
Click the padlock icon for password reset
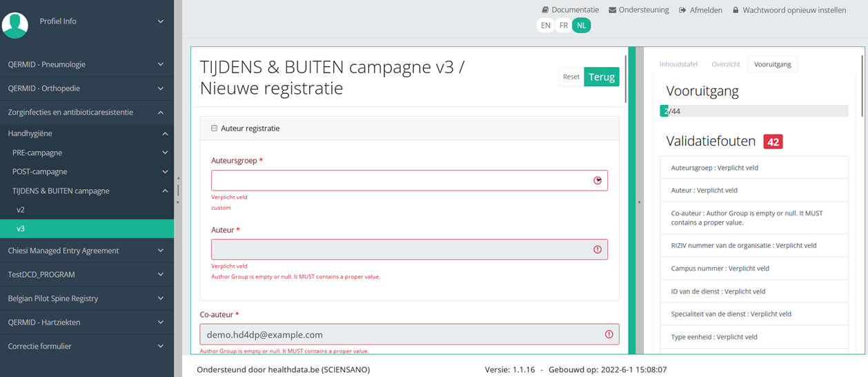point(736,10)
